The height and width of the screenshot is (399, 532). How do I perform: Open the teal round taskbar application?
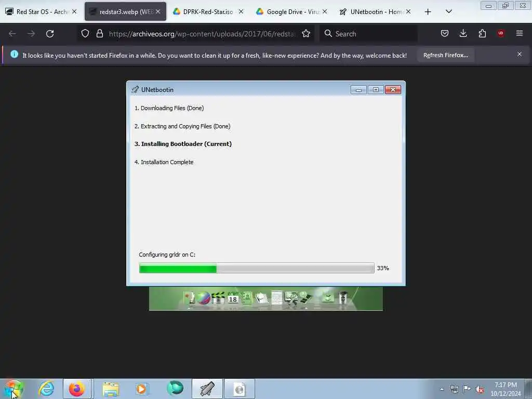click(x=175, y=388)
